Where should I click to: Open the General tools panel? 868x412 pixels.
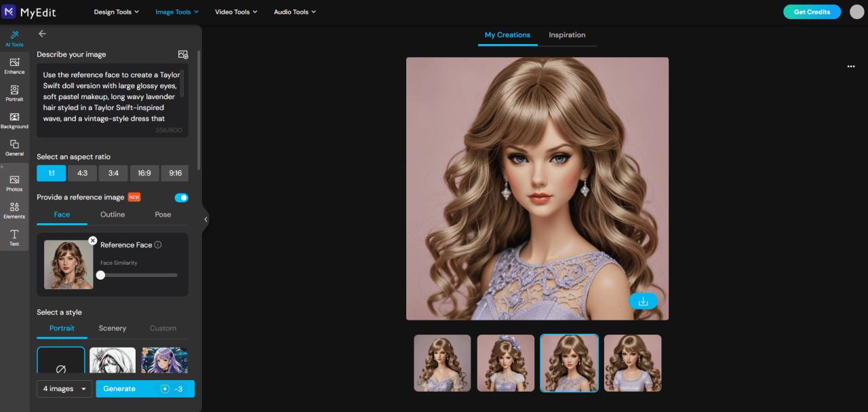click(x=14, y=148)
